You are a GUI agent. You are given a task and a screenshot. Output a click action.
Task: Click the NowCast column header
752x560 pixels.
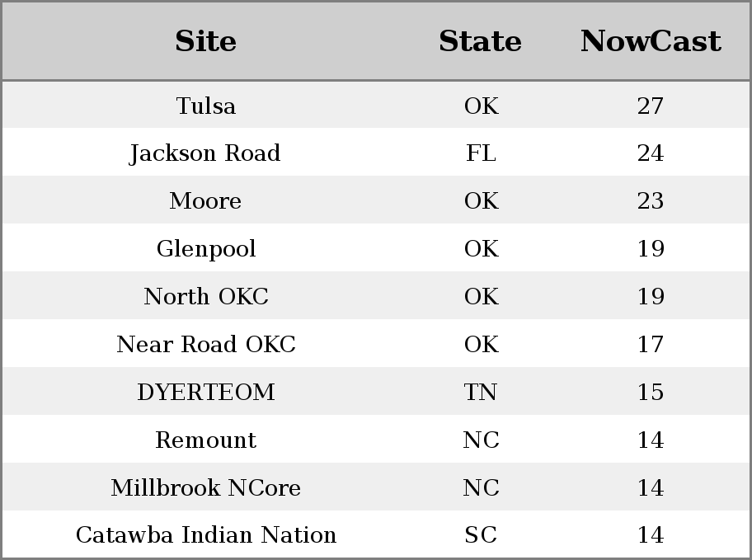651,40
